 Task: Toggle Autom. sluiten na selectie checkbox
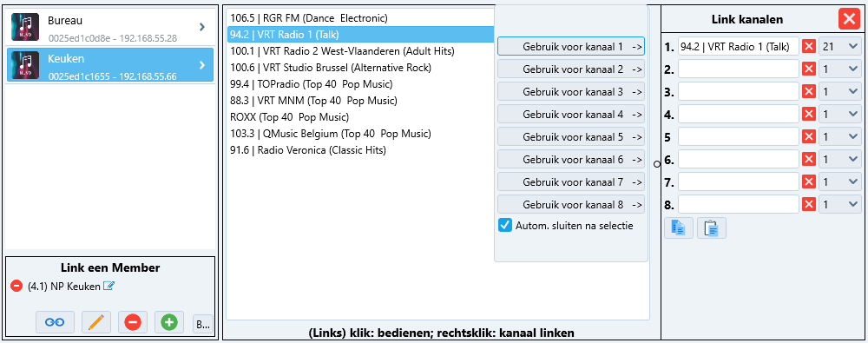point(505,226)
